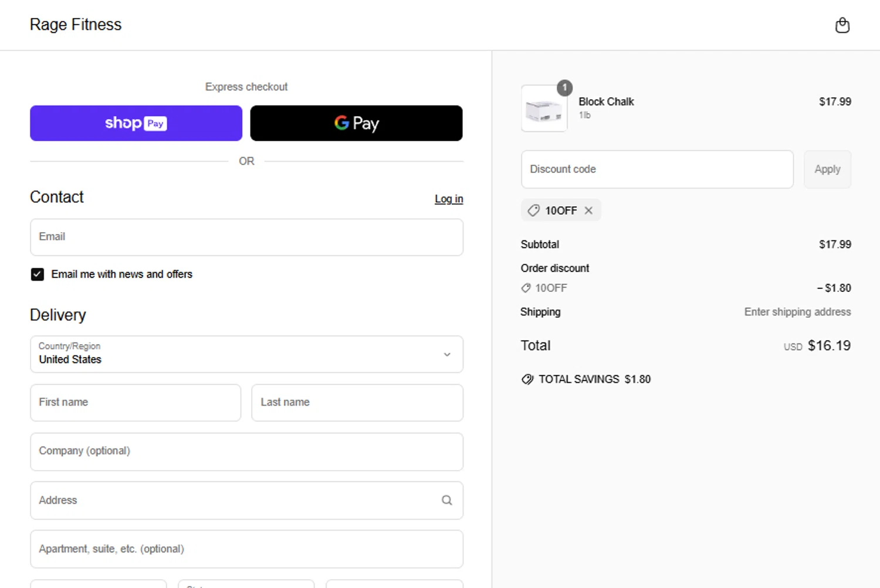Image resolution: width=880 pixels, height=588 pixels.
Task: Click the item quantity badge on Block Chalk
Action: 564,88
